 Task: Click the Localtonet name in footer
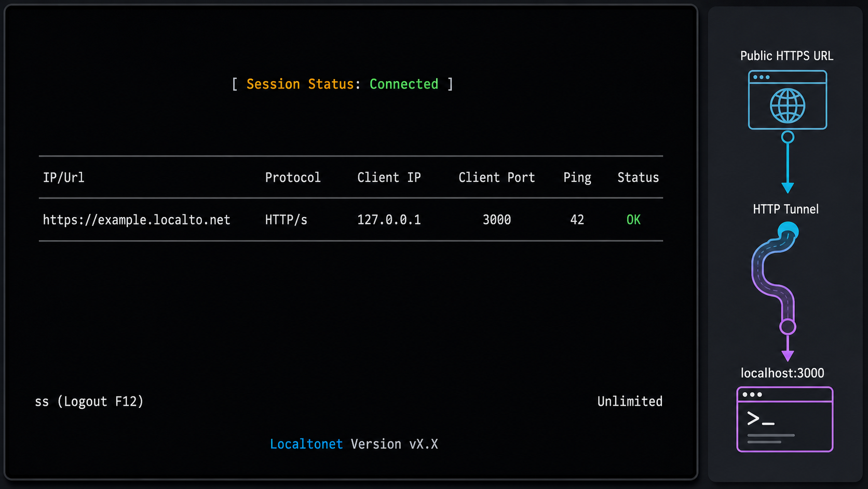click(x=306, y=444)
